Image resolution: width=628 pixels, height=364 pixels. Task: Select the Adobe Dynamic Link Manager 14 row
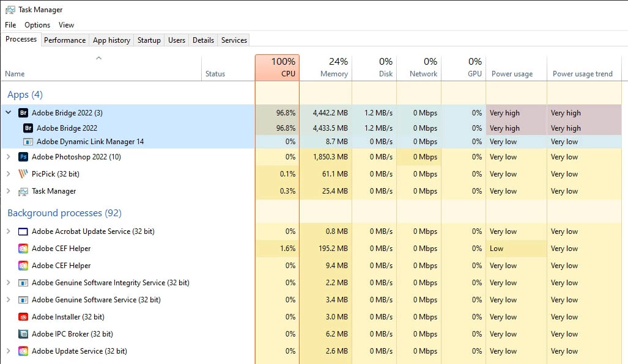click(x=311, y=142)
